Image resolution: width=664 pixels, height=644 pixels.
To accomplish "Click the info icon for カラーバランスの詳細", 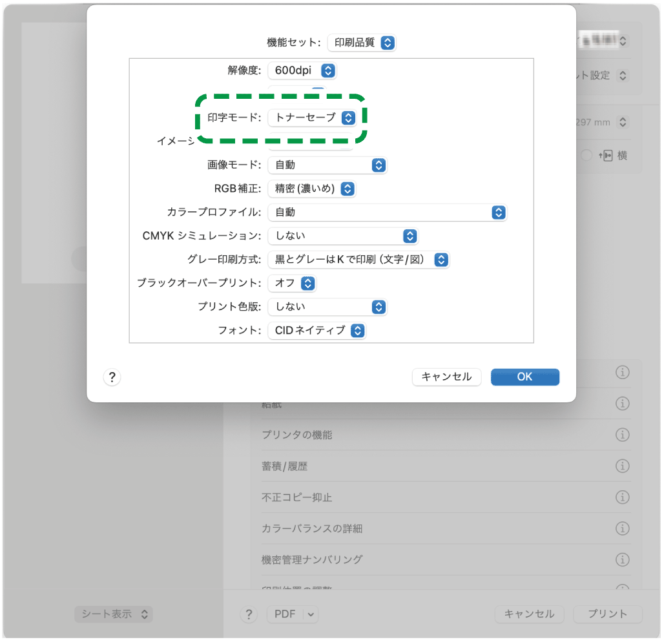I will click(623, 528).
